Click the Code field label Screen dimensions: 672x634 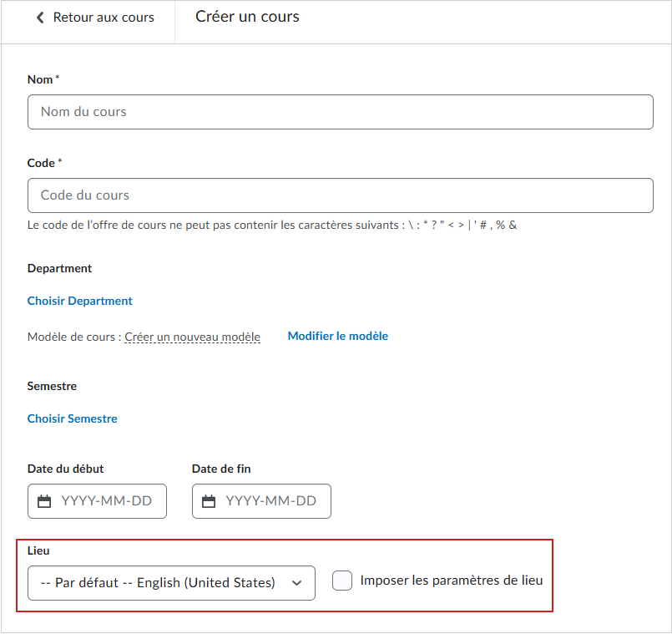pos(41,163)
